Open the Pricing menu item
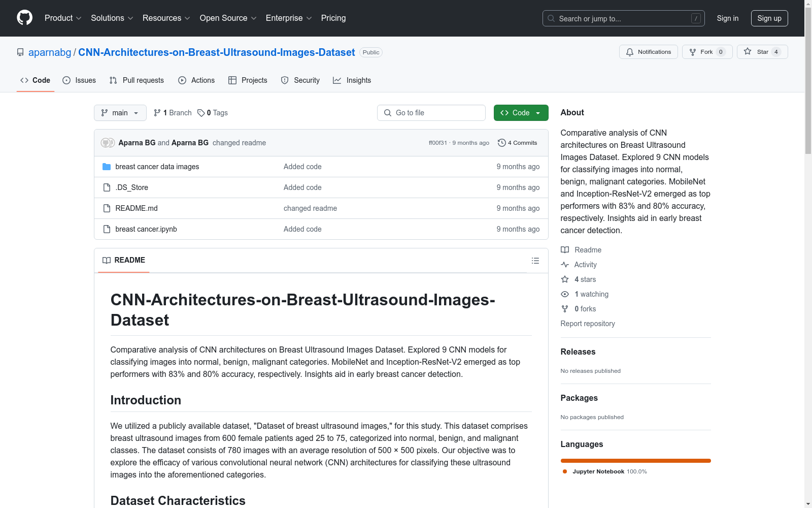Image resolution: width=812 pixels, height=508 pixels. (x=333, y=18)
